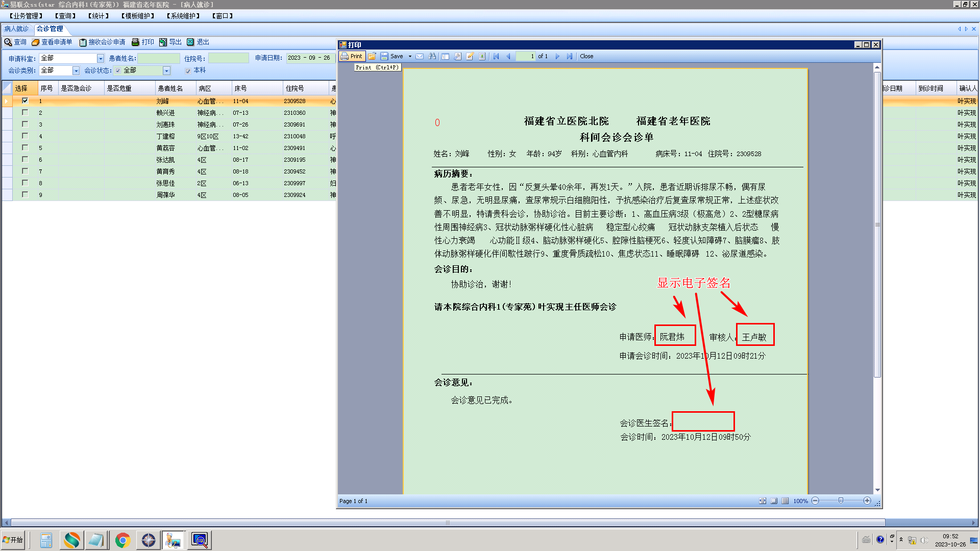
Task: Click the binoculars Find icon
Action: [432, 56]
